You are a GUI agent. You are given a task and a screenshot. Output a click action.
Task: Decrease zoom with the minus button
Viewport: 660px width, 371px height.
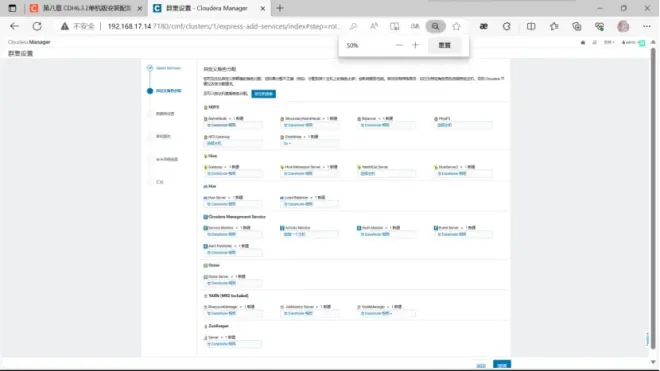click(399, 45)
